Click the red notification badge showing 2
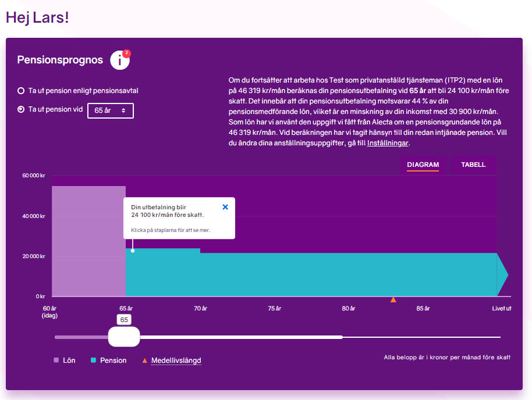The width and height of the screenshot is (532, 400). 127,53
